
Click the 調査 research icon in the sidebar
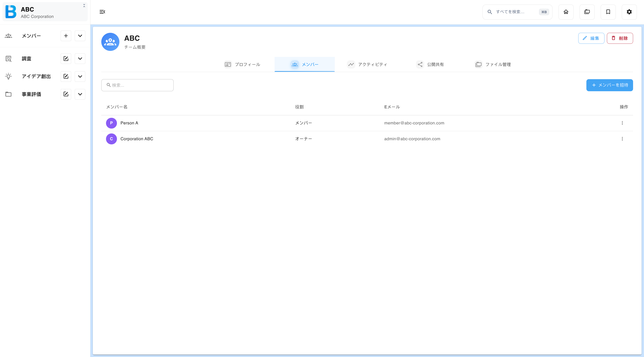[8, 59]
